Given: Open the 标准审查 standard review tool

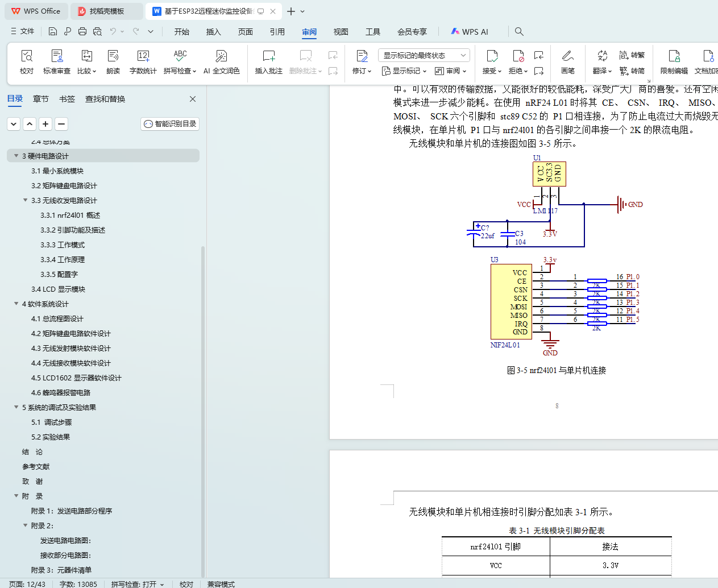Looking at the screenshot, I should pyautogui.click(x=57, y=62).
